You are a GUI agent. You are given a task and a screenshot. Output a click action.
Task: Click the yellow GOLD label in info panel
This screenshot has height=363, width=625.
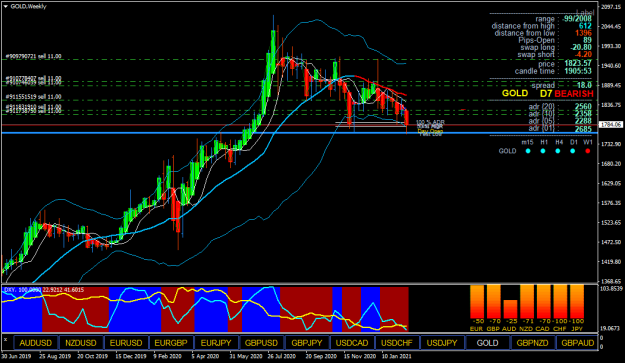coord(515,93)
